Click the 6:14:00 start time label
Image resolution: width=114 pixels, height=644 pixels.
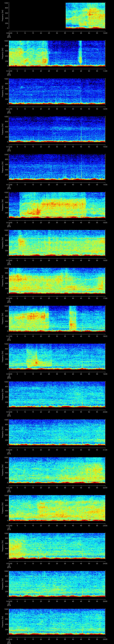9,223
